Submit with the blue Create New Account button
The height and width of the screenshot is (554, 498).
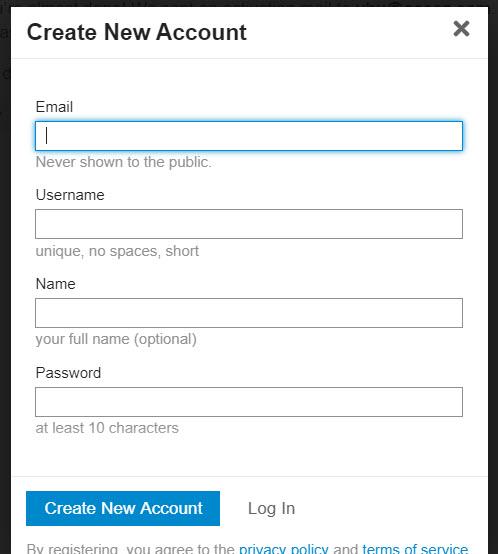(123, 508)
